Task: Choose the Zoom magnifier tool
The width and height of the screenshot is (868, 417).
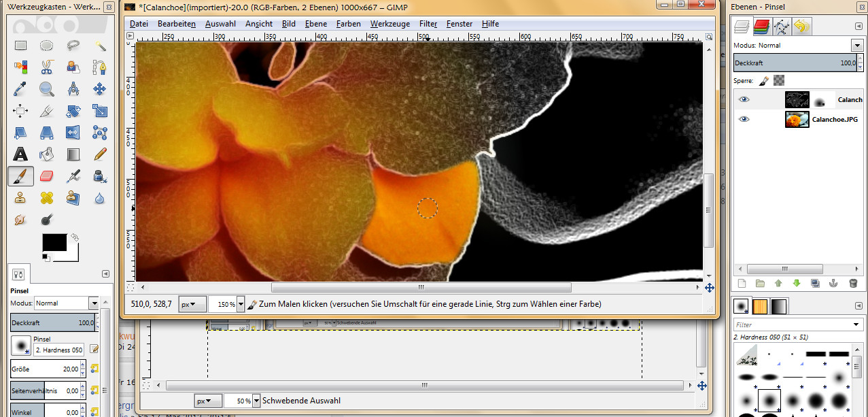Action: pos(47,89)
